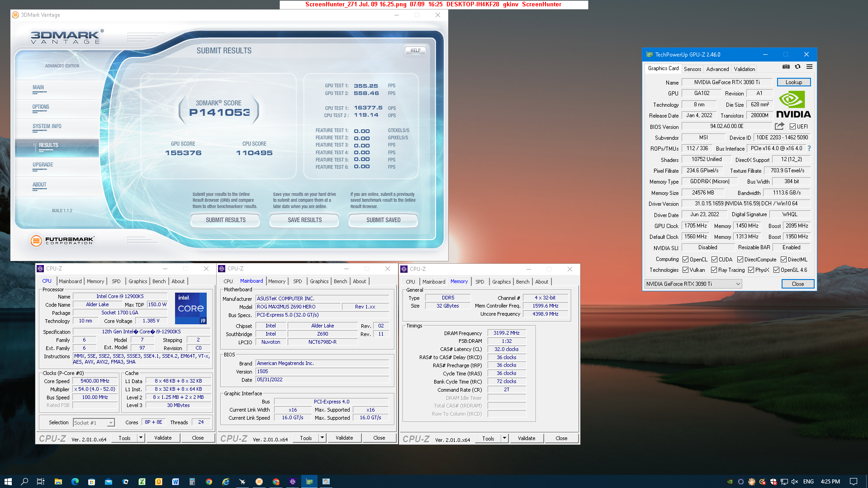Refresh GPU-Z data with refresh icon

[x=797, y=66]
